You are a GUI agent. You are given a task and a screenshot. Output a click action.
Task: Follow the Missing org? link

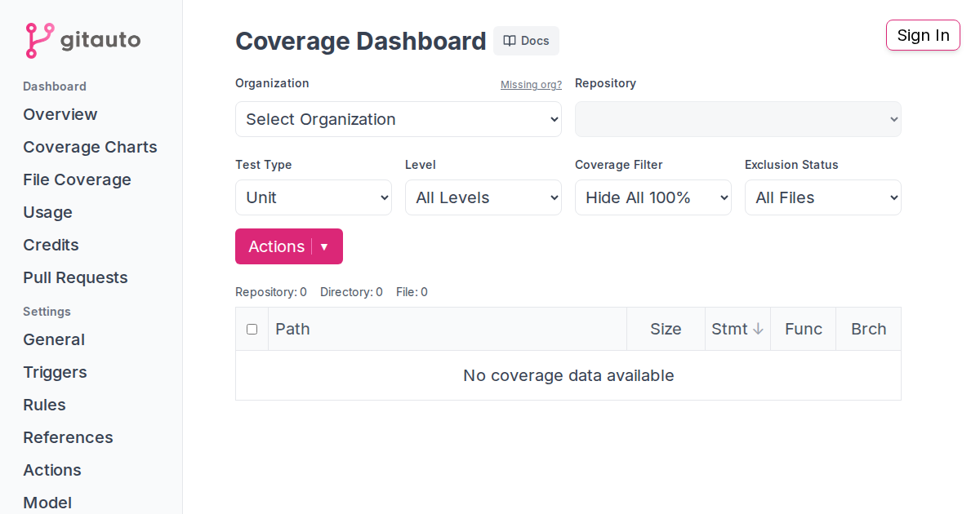[x=531, y=85]
